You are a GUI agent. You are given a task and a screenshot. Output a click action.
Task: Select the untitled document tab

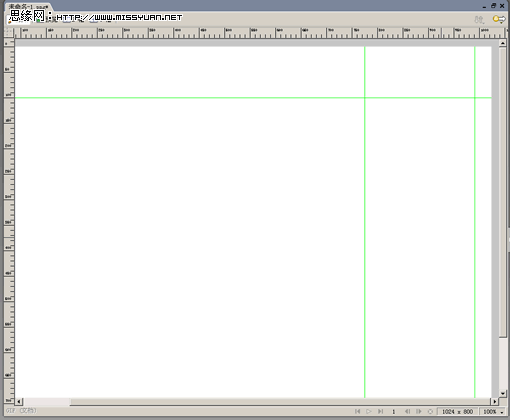click(28, 7)
